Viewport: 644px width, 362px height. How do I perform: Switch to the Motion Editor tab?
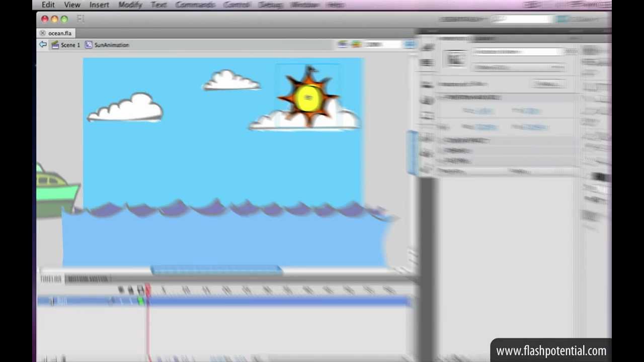88,279
